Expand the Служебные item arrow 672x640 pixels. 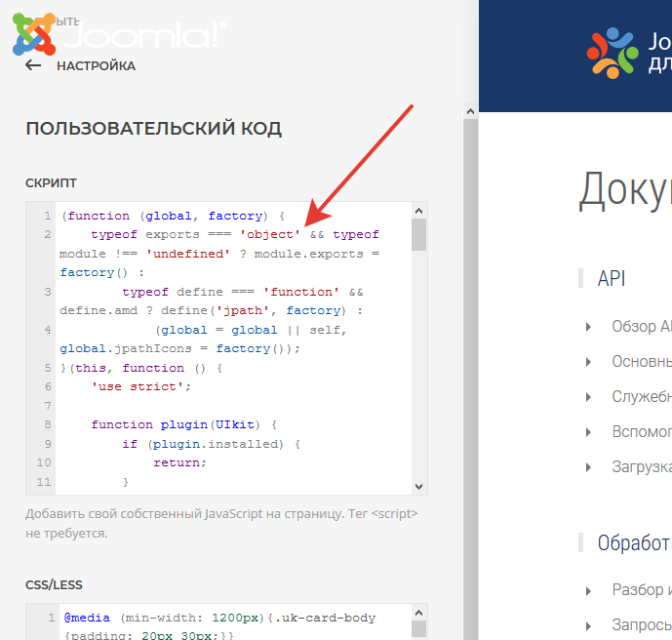(588, 397)
